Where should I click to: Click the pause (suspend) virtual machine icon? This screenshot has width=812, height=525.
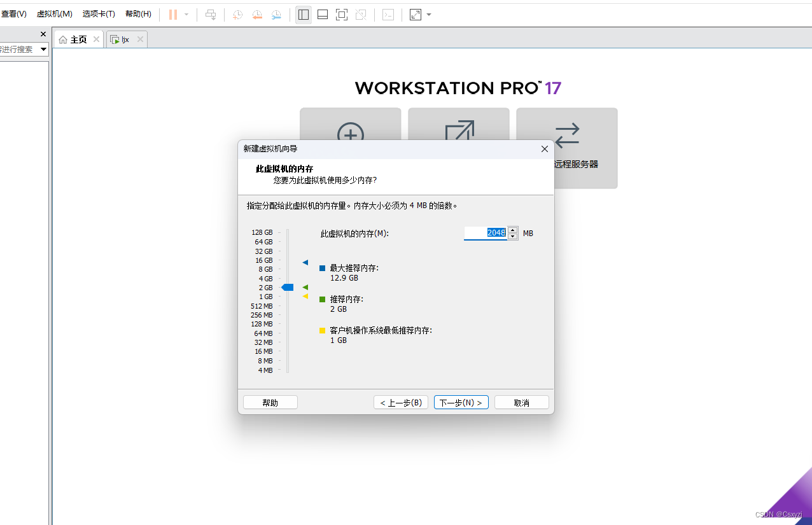pos(173,14)
